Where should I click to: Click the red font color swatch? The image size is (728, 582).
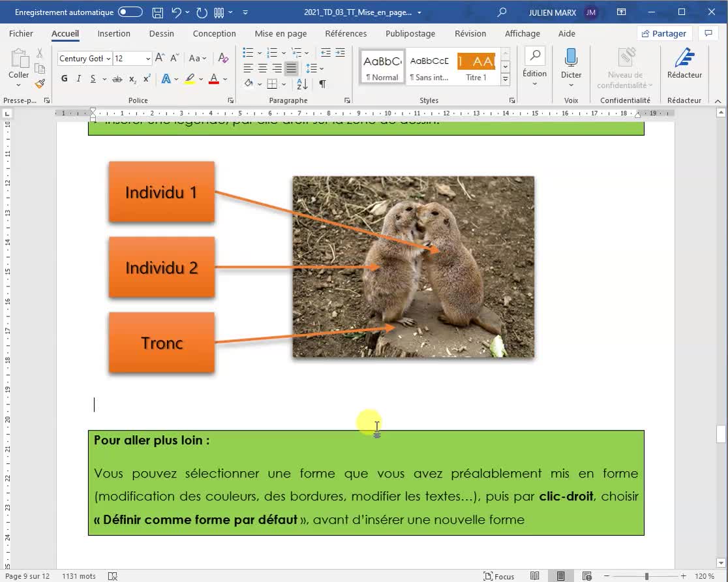[x=213, y=79]
